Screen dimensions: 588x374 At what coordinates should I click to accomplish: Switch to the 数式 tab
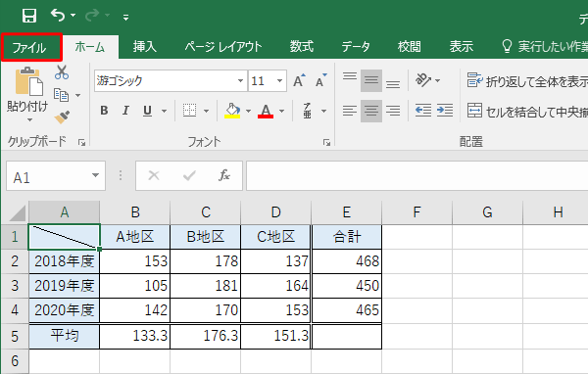302,47
